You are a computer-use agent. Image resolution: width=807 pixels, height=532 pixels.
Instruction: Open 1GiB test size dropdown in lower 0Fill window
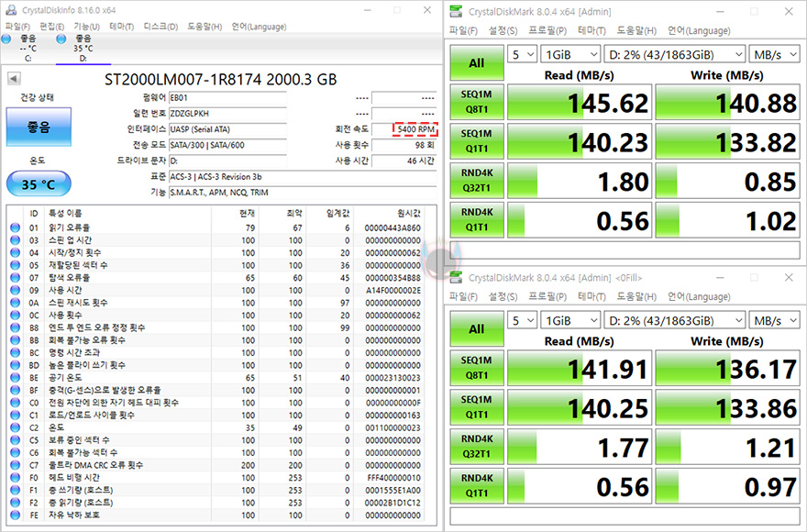point(570,320)
